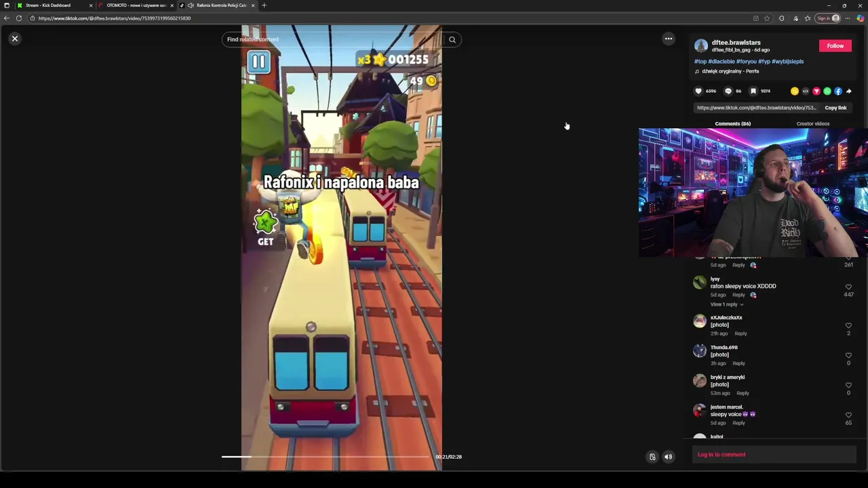Open the #dlaciebie hashtag
This screenshot has height=488, width=868.
tap(722, 62)
